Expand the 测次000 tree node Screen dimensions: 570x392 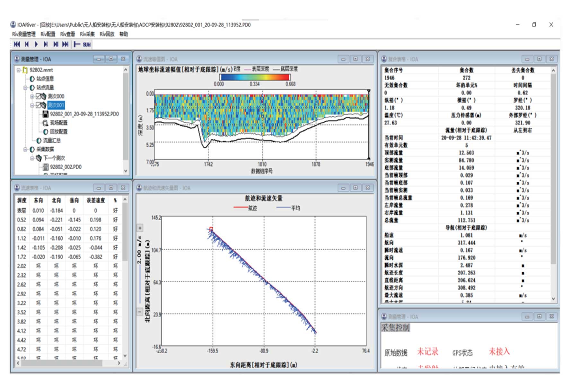point(32,96)
